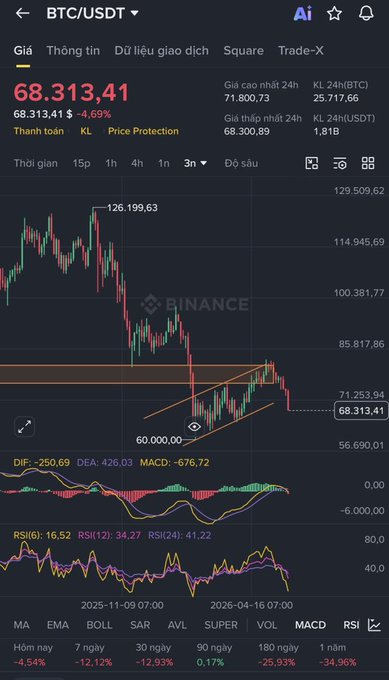The width and height of the screenshot is (389, 680).
Task: Tap the -4,69% change value
Action: 94,114
